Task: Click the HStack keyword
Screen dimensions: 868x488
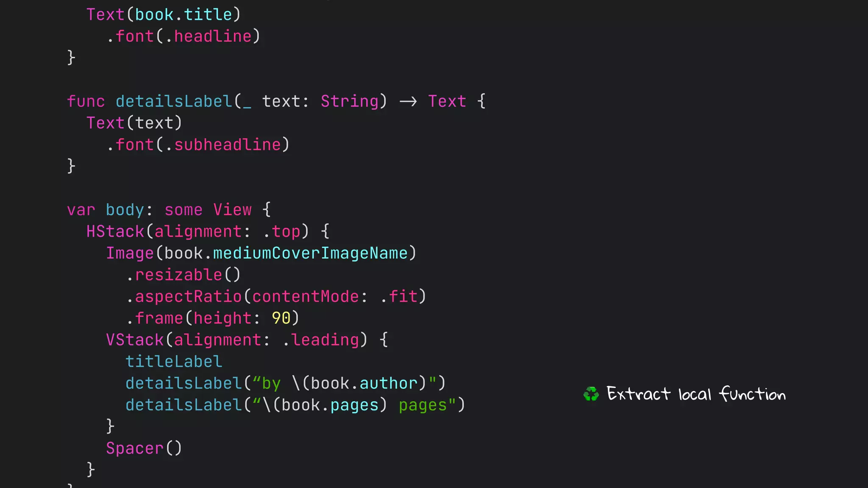Action: pos(115,232)
